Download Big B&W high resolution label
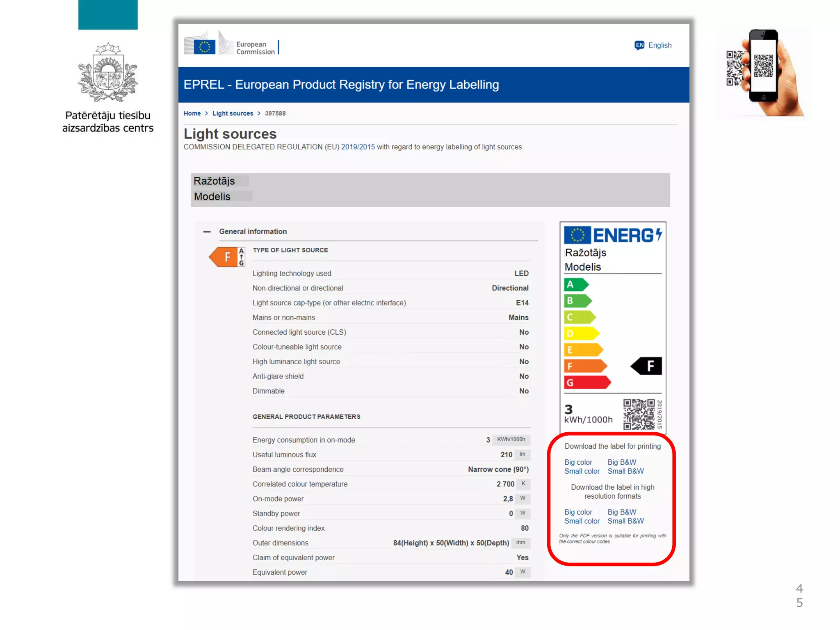 (x=622, y=512)
